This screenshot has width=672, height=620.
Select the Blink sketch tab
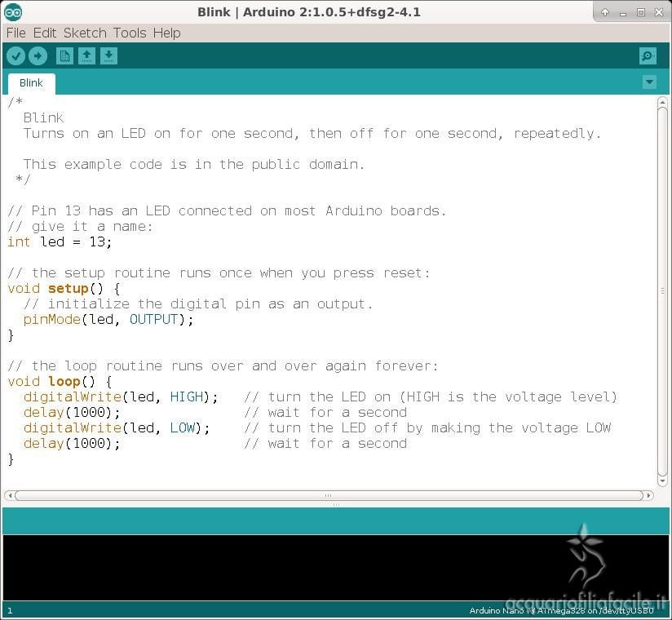(31, 83)
